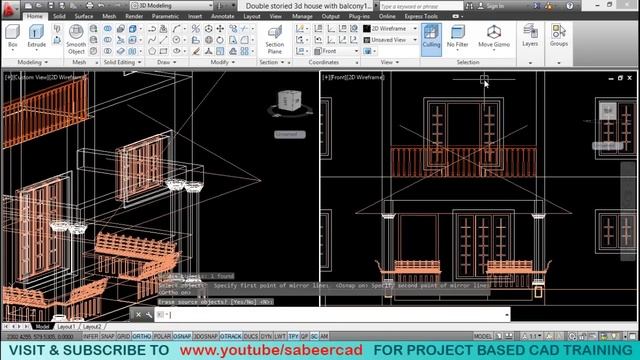The image size is (640, 360).
Task: Toggle OSNAP in status bar
Action: pyautogui.click(x=182, y=336)
